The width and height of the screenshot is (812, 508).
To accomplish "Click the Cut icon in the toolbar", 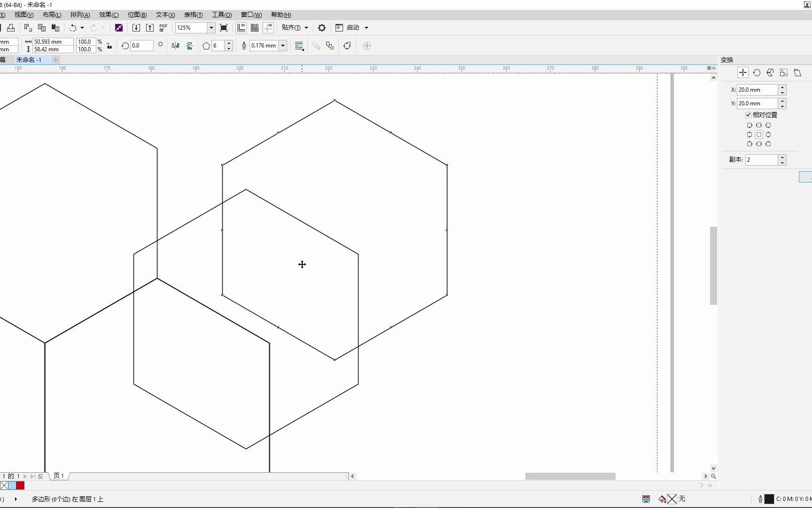I will 28,28.
